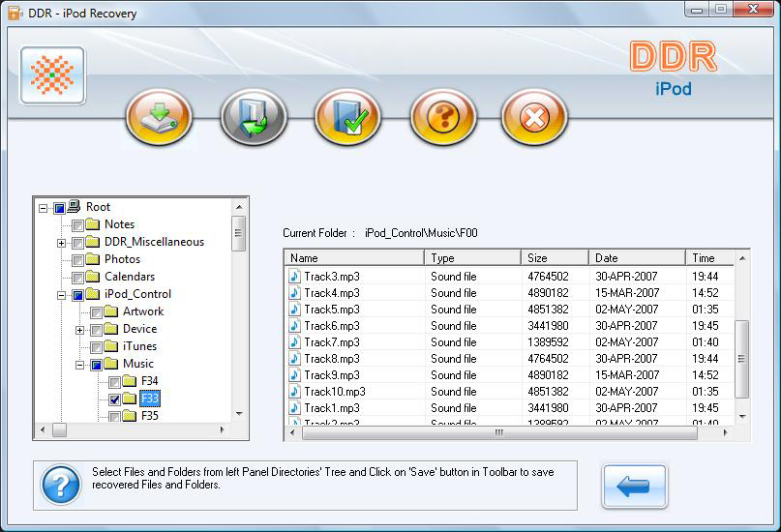
Task: Click the music note icon of Track3.mp3
Action: 295,277
